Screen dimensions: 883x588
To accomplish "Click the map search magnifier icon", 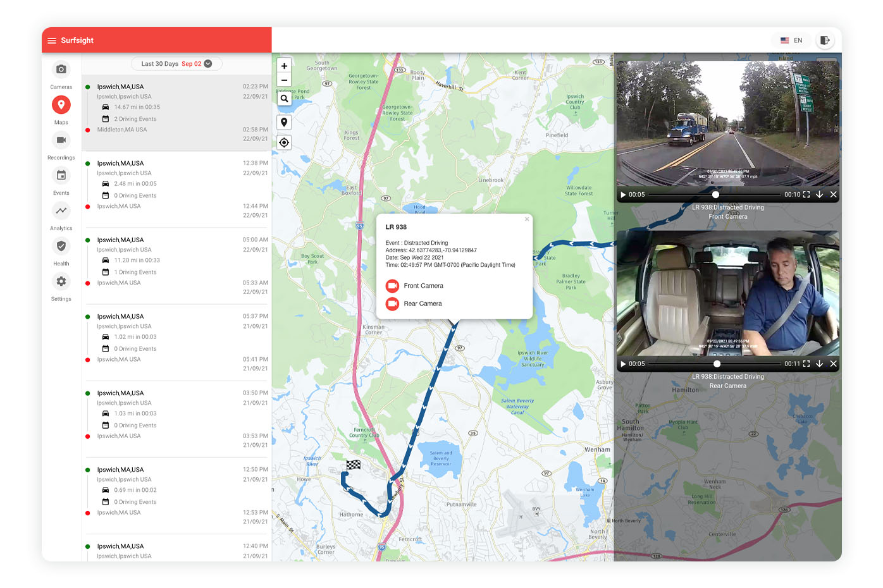I will point(284,99).
